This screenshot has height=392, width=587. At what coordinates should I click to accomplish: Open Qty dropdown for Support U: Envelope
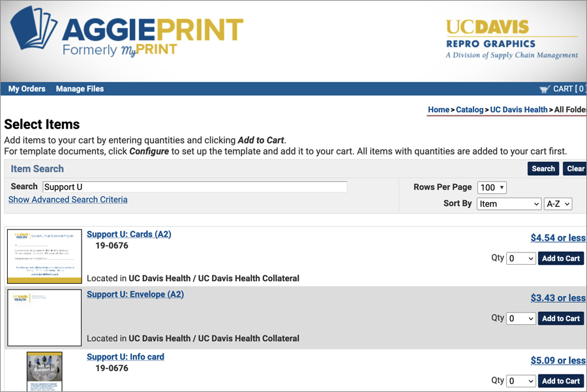point(521,318)
